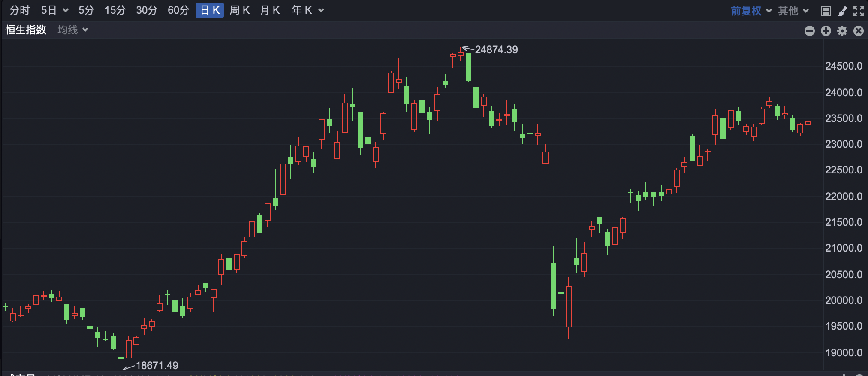The height and width of the screenshot is (376, 868).
Task: Select the 月K monthly chart tab
Action: pos(270,10)
